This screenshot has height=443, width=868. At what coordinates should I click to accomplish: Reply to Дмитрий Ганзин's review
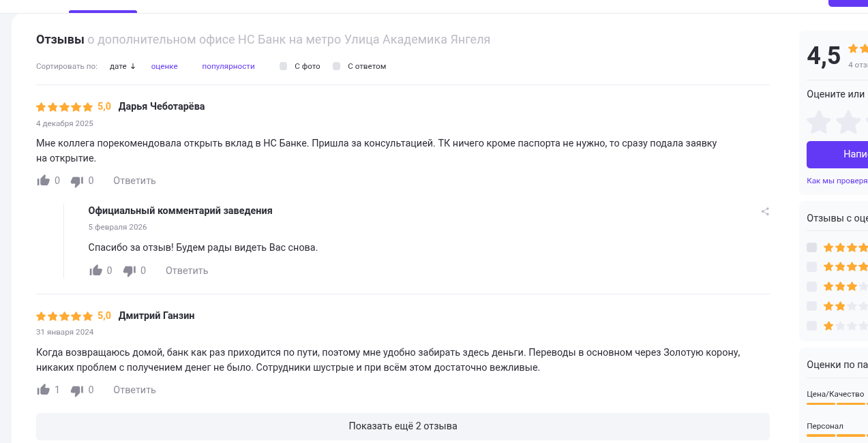pyautogui.click(x=134, y=390)
